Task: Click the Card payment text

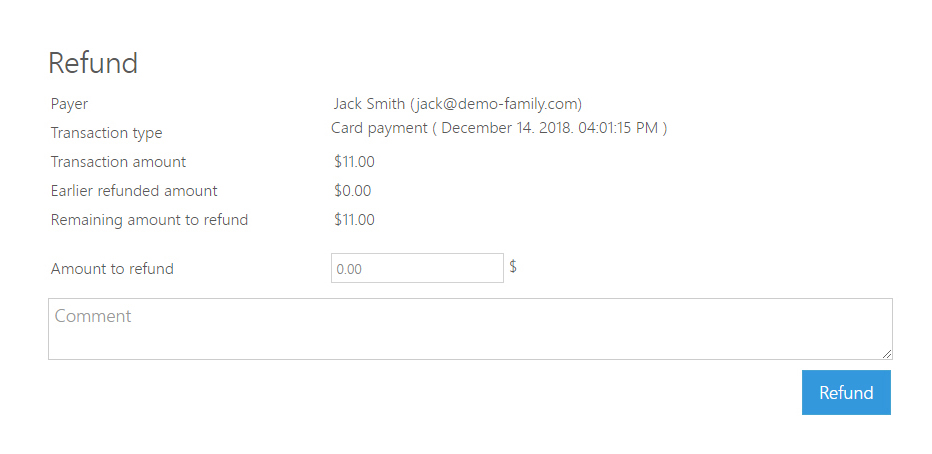Action: 379,128
